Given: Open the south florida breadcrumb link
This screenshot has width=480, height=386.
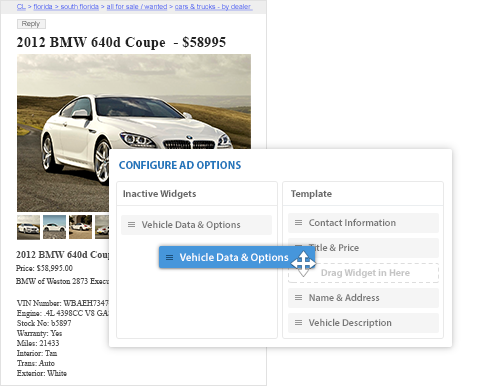Looking at the screenshot, I should click(x=80, y=6).
